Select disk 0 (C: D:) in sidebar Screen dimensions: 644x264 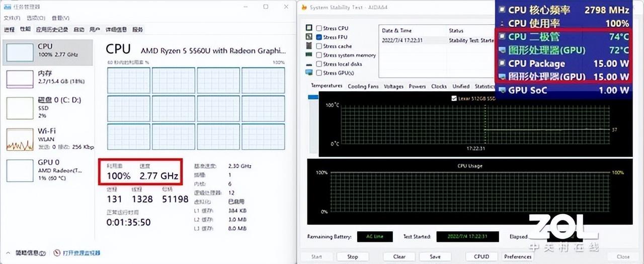[x=48, y=108]
